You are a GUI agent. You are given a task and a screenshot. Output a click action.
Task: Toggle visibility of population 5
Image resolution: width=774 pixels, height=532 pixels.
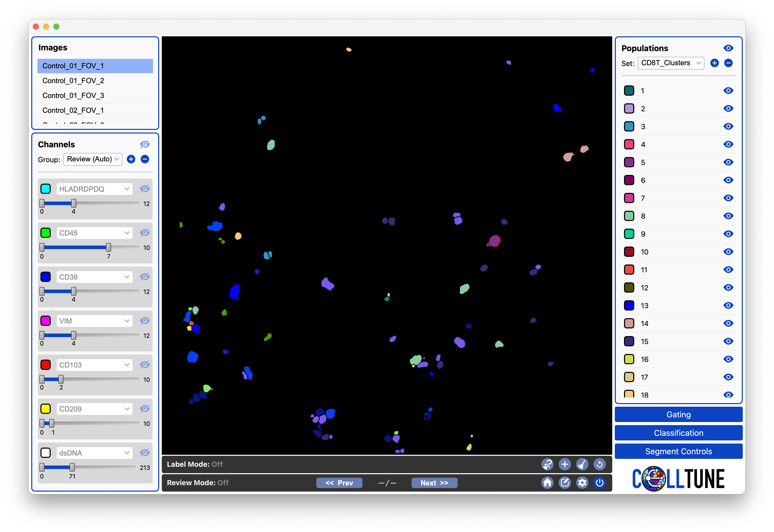coord(728,162)
